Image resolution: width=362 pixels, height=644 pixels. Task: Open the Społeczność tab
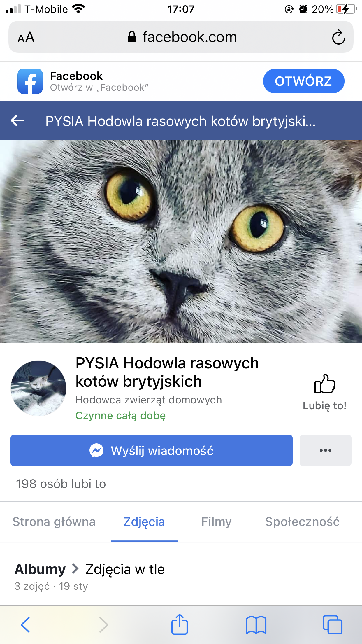302,522
